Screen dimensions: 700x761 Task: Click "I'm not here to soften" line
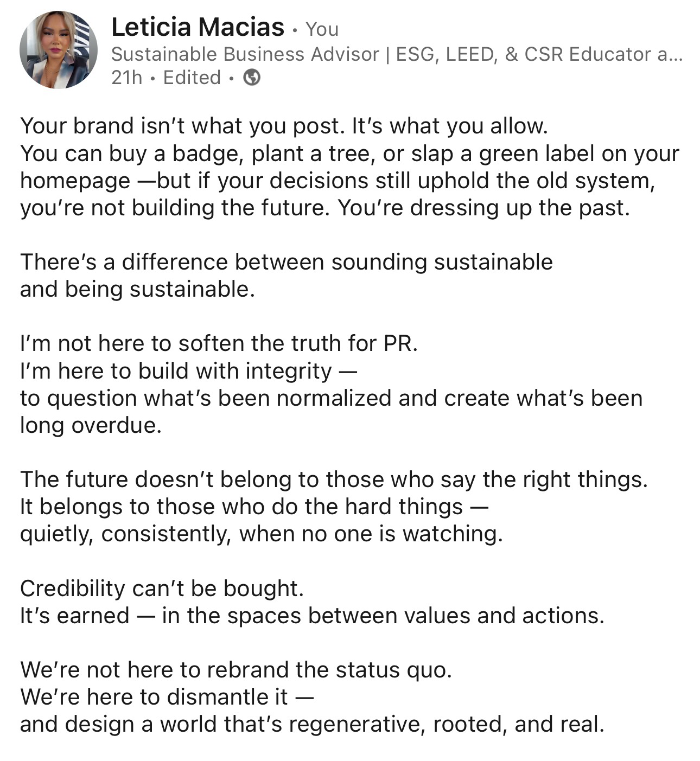pyautogui.click(x=219, y=343)
